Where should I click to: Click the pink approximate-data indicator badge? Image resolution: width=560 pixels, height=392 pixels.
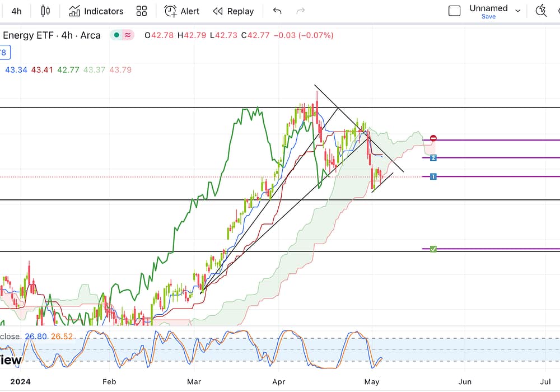click(x=128, y=35)
